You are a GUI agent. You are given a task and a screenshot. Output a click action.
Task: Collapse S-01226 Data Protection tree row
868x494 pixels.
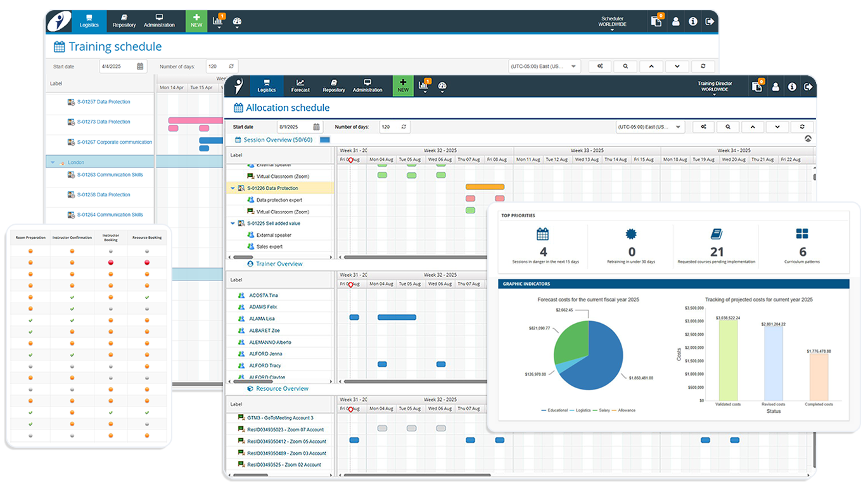[233, 188]
